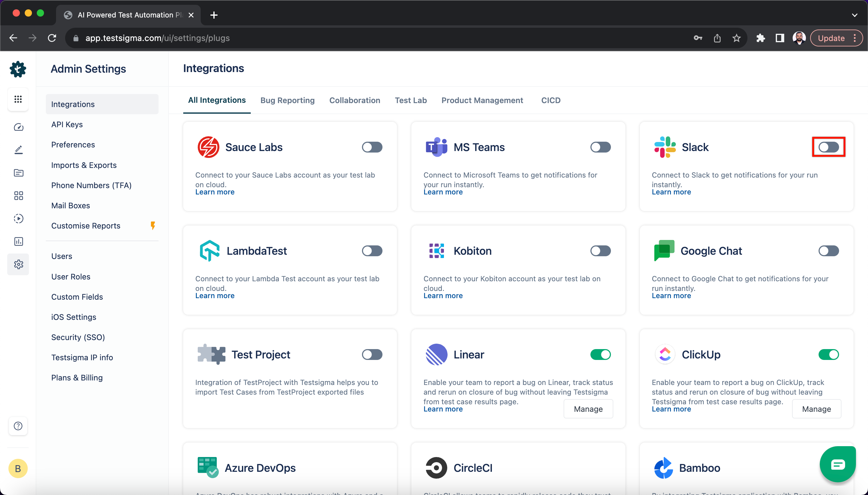The height and width of the screenshot is (495, 868).
Task: Click the browser back arrow
Action: pos(14,38)
